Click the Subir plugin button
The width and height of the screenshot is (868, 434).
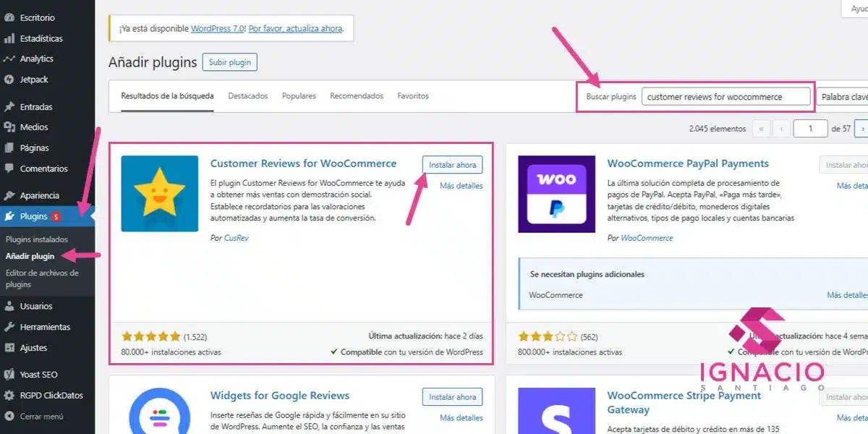(230, 62)
